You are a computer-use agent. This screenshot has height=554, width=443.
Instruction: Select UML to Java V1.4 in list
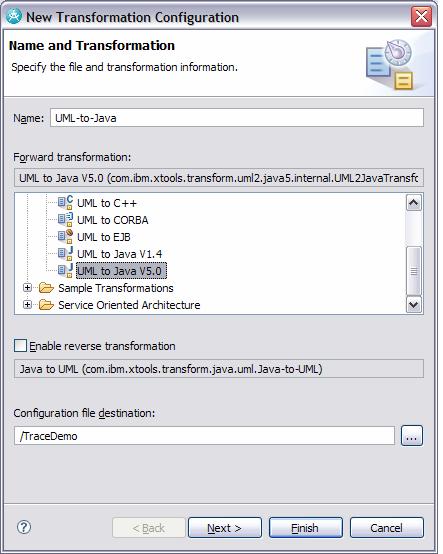119,254
